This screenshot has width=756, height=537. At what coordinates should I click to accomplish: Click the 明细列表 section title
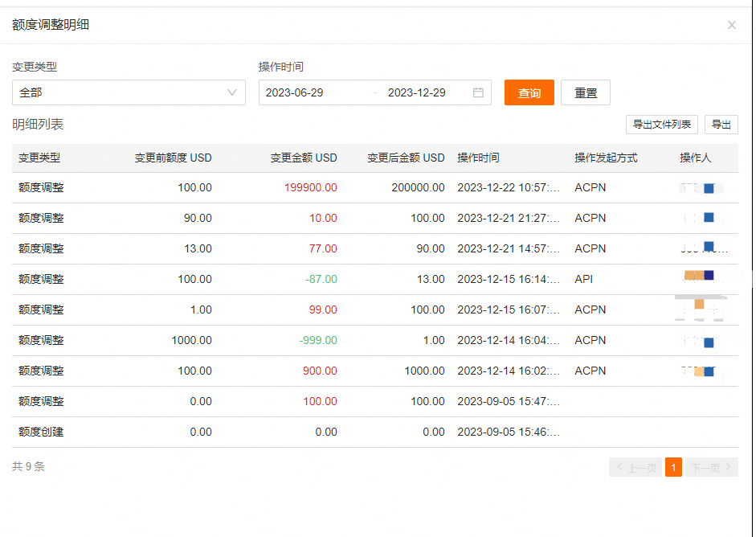(38, 125)
